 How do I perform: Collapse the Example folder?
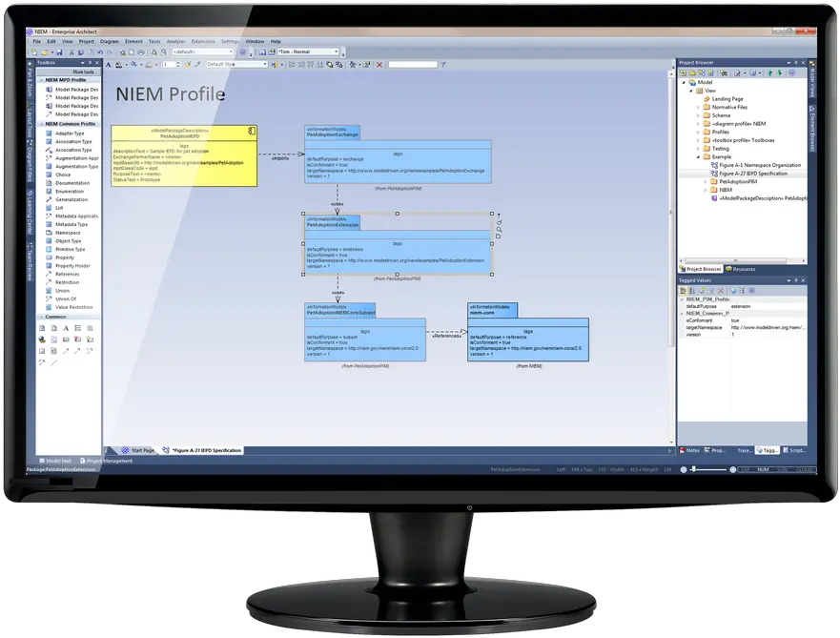pos(698,157)
